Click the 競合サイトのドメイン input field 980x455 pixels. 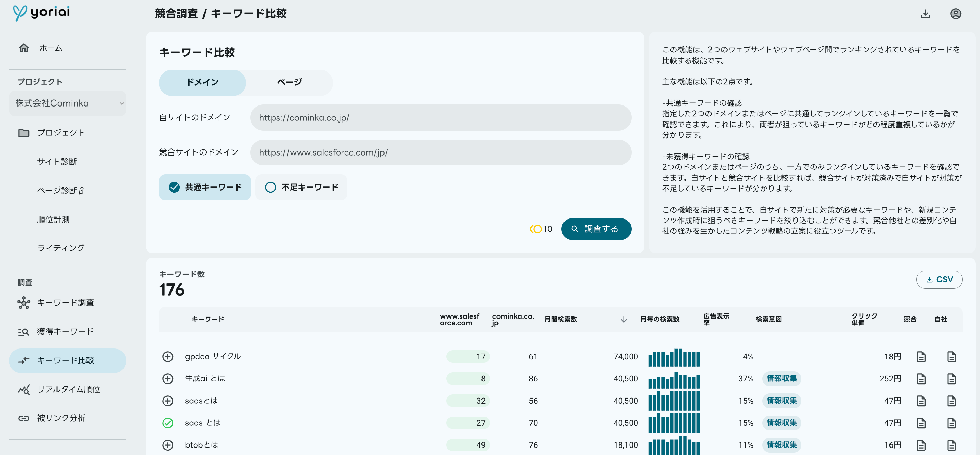coord(441,152)
